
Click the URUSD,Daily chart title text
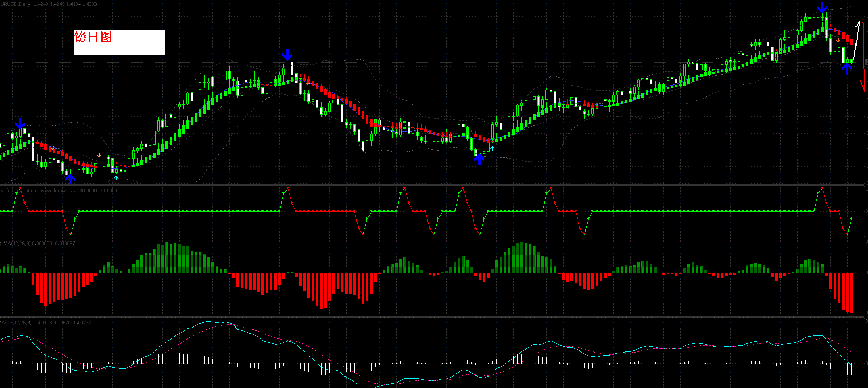click(15, 4)
